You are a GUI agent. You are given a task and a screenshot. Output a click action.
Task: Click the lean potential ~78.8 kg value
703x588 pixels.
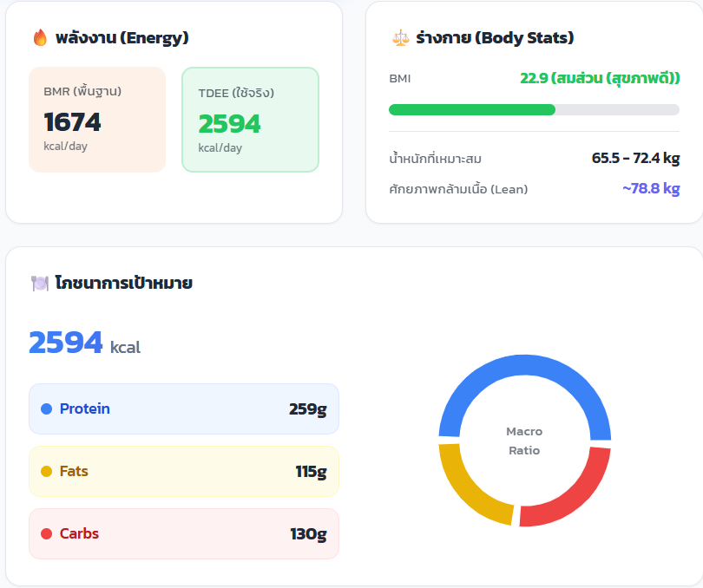(650, 188)
